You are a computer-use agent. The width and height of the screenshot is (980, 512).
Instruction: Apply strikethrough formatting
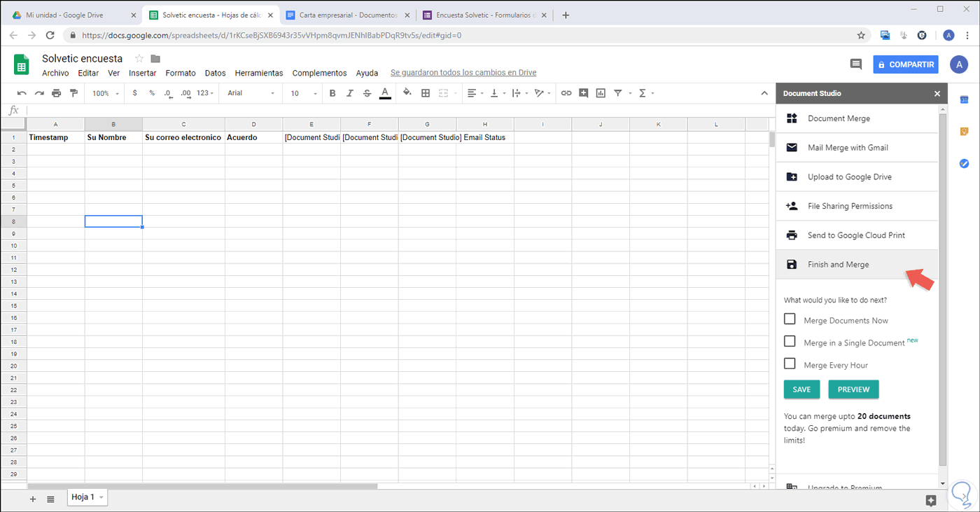click(x=367, y=93)
